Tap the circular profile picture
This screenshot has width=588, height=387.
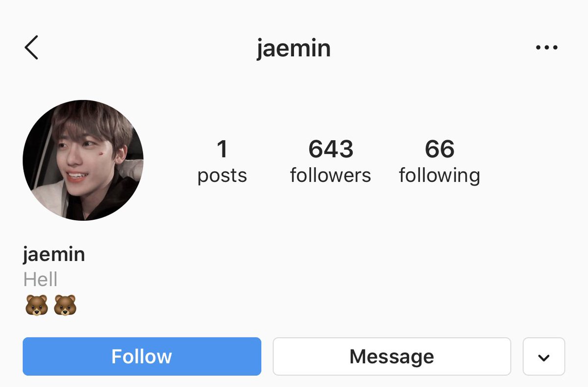point(83,160)
